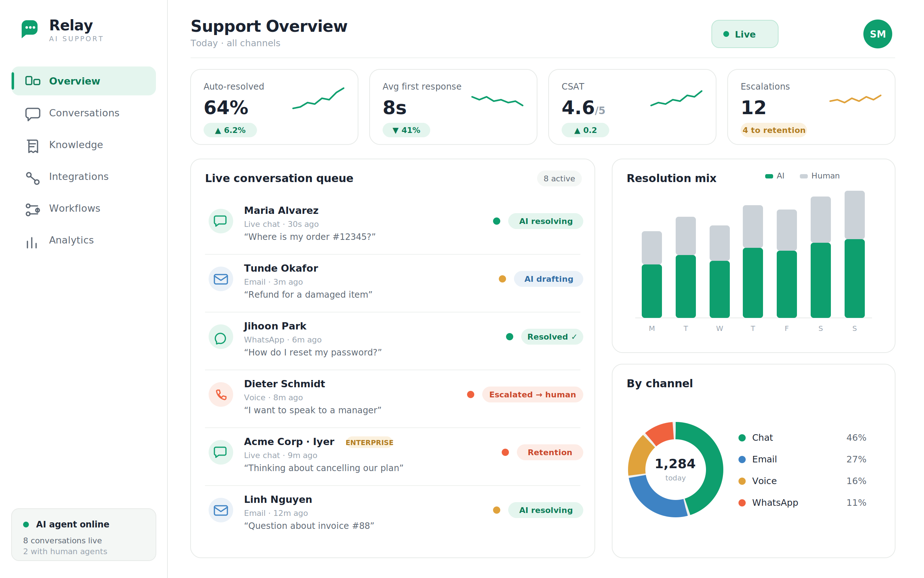924x578 pixels.
Task: Click "Thinking about cancelling our plan" message
Action: pos(323,468)
